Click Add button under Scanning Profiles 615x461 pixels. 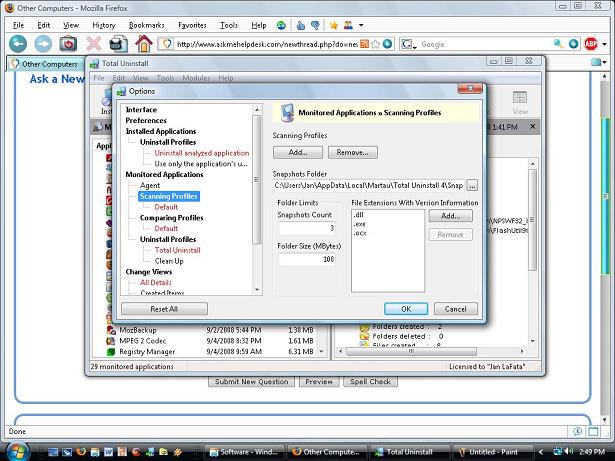[x=298, y=152]
